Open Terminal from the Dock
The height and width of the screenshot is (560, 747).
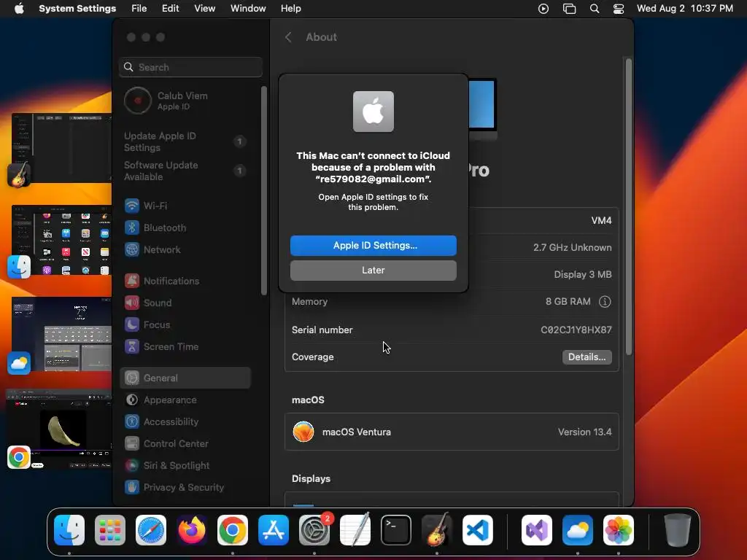click(396, 530)
